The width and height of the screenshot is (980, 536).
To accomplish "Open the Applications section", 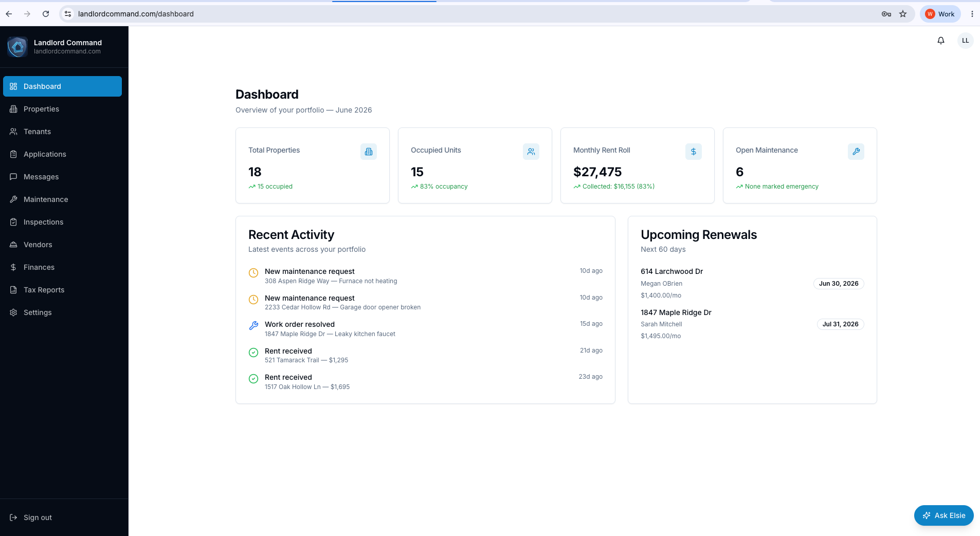I will tap(62, 154).
